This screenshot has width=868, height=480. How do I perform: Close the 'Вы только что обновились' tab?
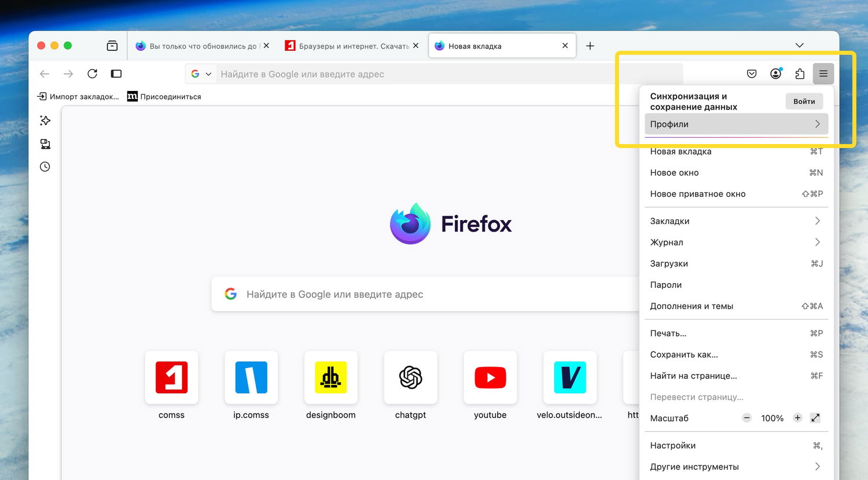coord(266,45)
